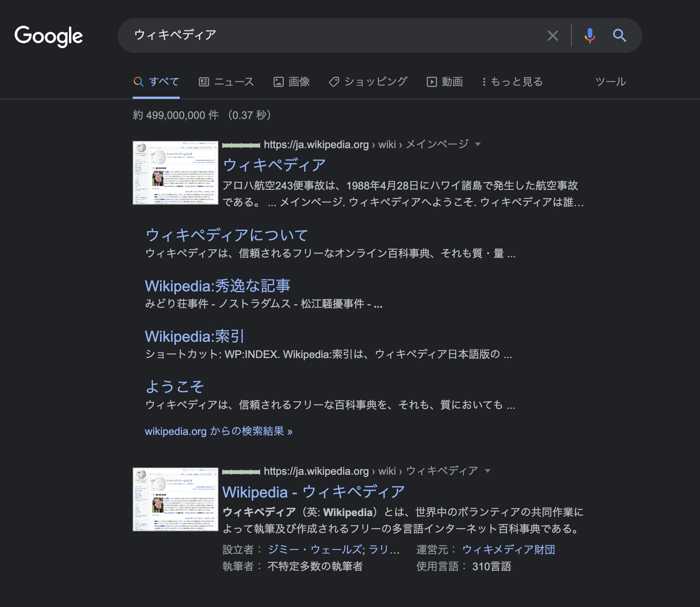
Task: Open the 動画 tab
Action: (445, 81)
